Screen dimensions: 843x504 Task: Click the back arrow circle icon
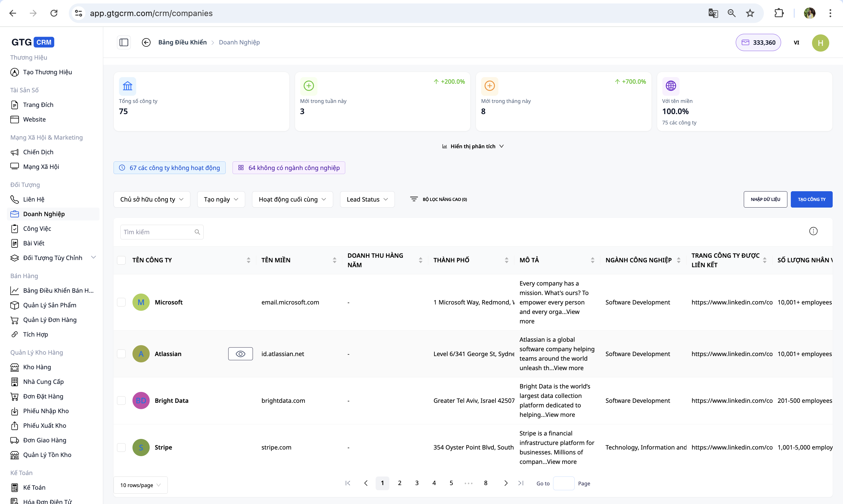click(x=146, y=42)
